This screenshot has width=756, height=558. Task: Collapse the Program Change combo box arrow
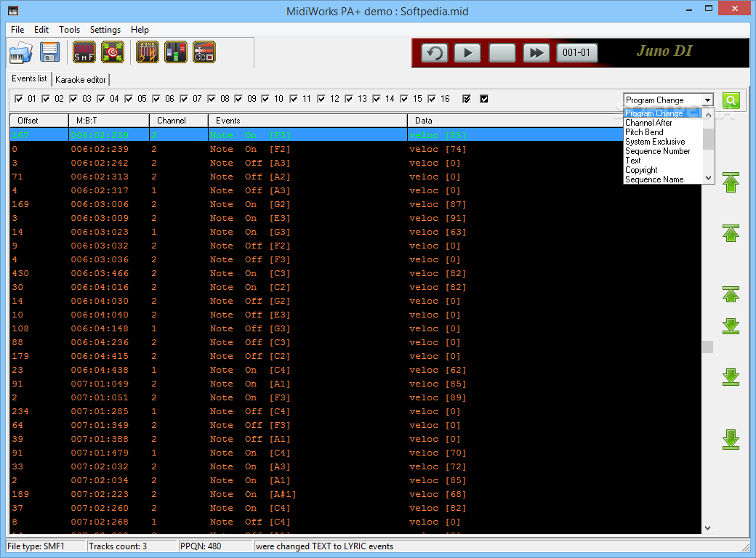point(707,100)
